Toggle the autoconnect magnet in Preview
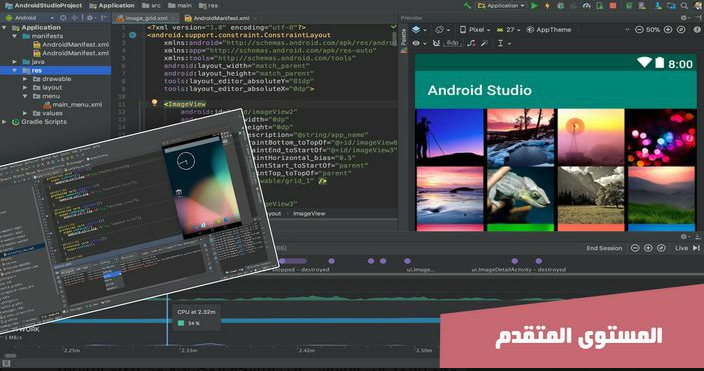The height and width of the screenshot is (371, 704). 436,43
